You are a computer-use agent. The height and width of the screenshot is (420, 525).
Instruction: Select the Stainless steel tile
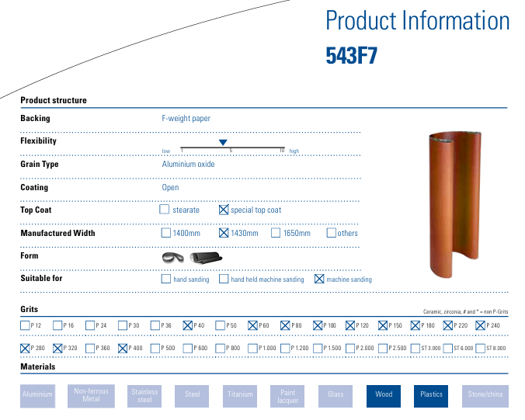click(x=144, y=396)
